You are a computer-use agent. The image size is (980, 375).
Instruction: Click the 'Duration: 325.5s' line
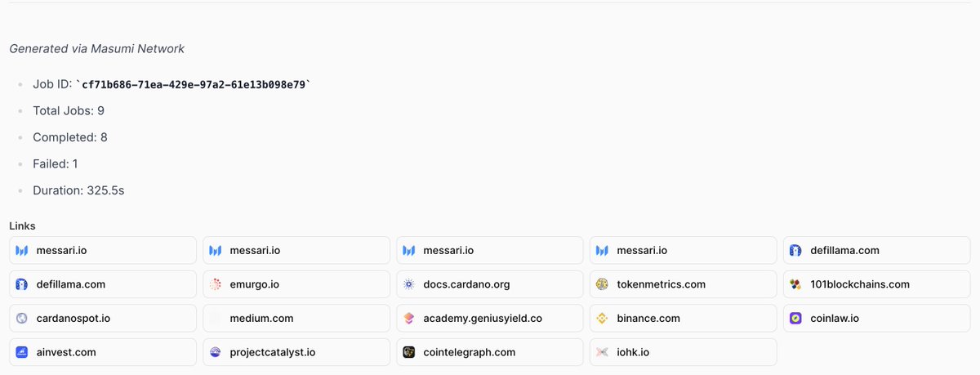78,190
